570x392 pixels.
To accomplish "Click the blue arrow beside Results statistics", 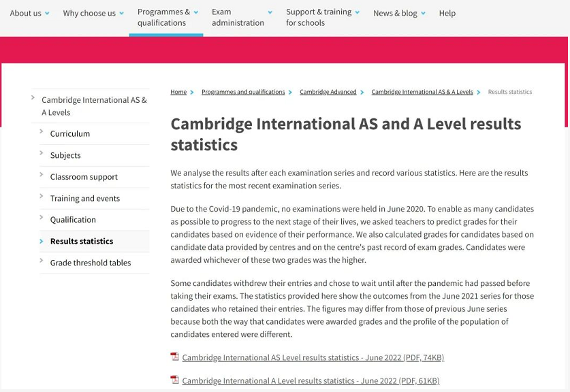I will coord(42,241).
